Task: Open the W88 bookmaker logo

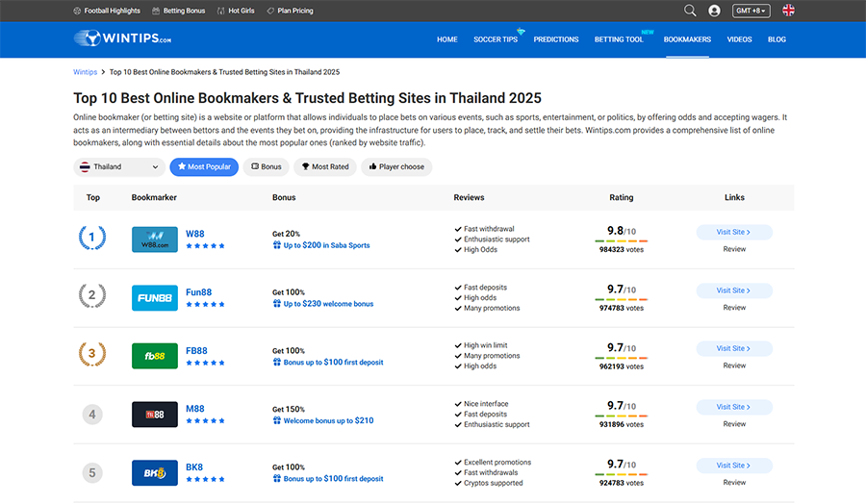Action: pos(155,239)
